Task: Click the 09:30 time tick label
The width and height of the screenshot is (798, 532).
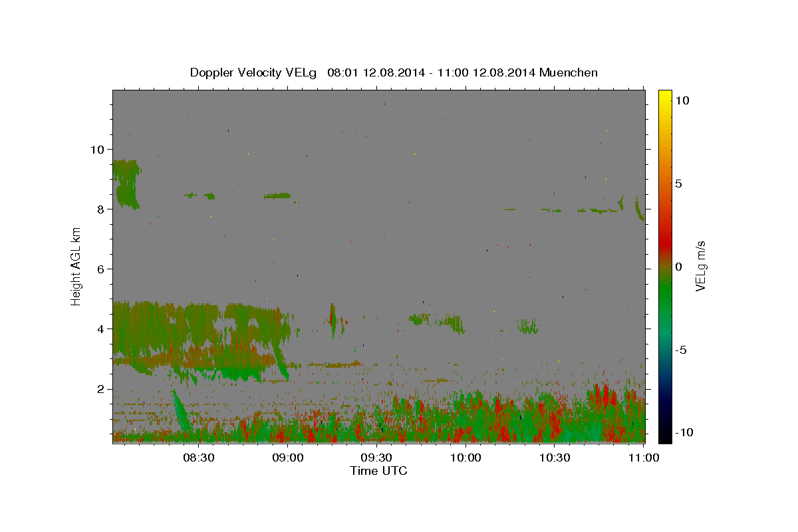Action: pyautogui.click(x=376, y=458)
